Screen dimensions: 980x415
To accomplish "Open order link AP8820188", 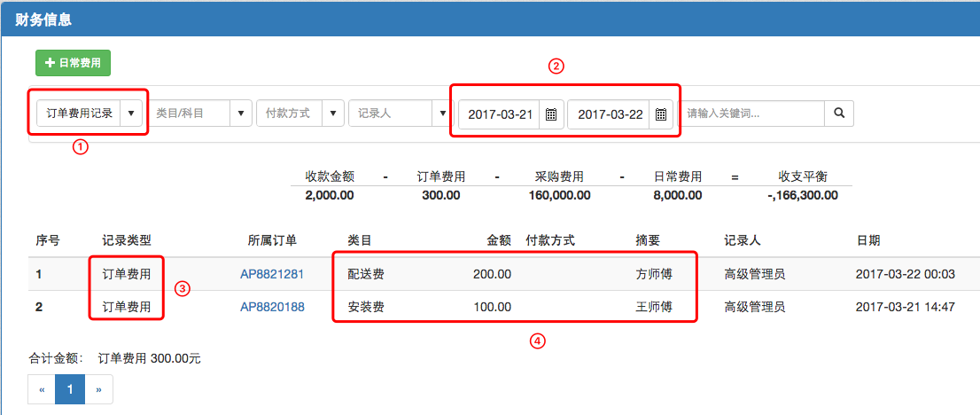I will tap(271, 307).
